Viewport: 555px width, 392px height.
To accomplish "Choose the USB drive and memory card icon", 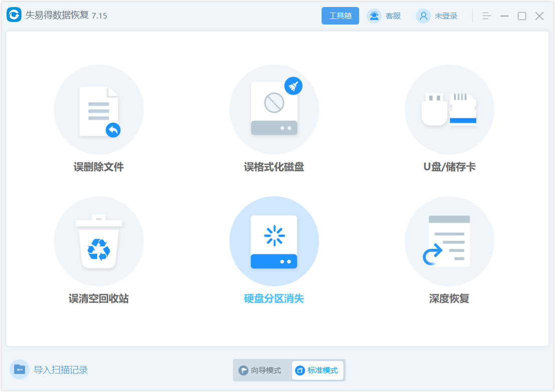I will click(x=449, y=110).
